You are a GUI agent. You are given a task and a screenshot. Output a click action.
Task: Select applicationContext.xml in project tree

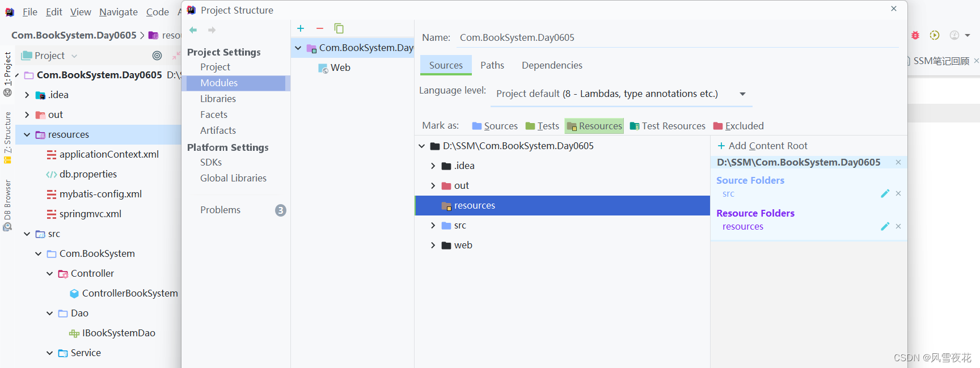tap(109, 154)
